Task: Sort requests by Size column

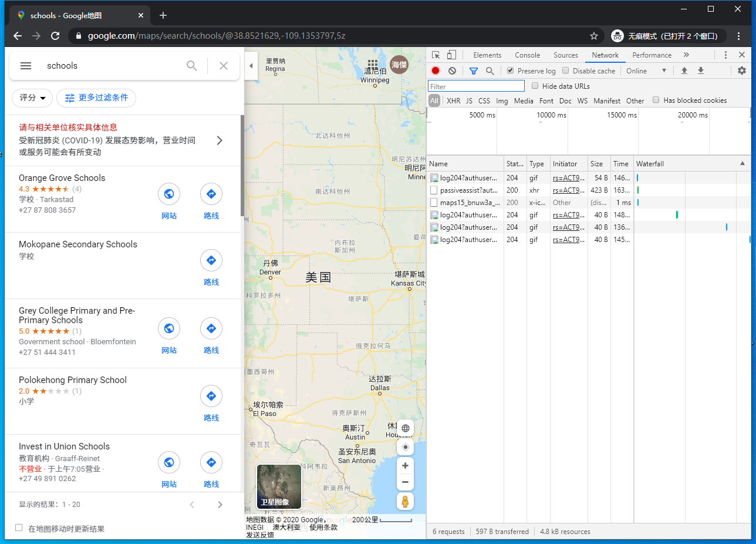Action: 598,164
